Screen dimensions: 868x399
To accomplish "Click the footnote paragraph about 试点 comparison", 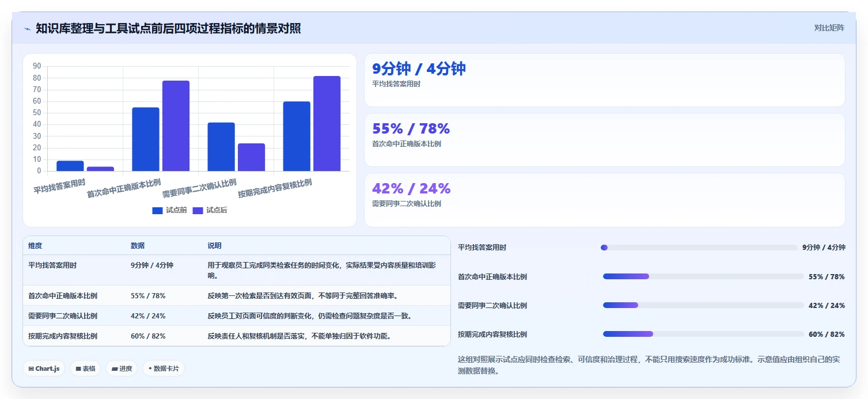I will 649,365.
